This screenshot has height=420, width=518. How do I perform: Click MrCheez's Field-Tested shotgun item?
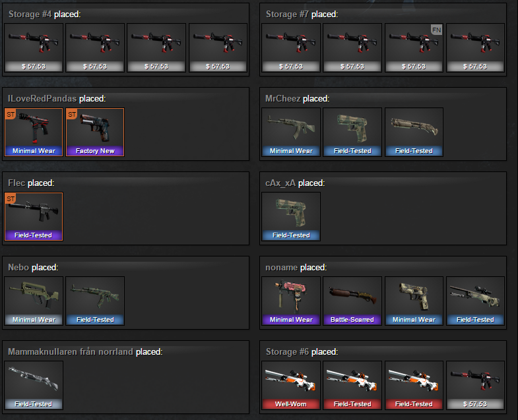414,132
